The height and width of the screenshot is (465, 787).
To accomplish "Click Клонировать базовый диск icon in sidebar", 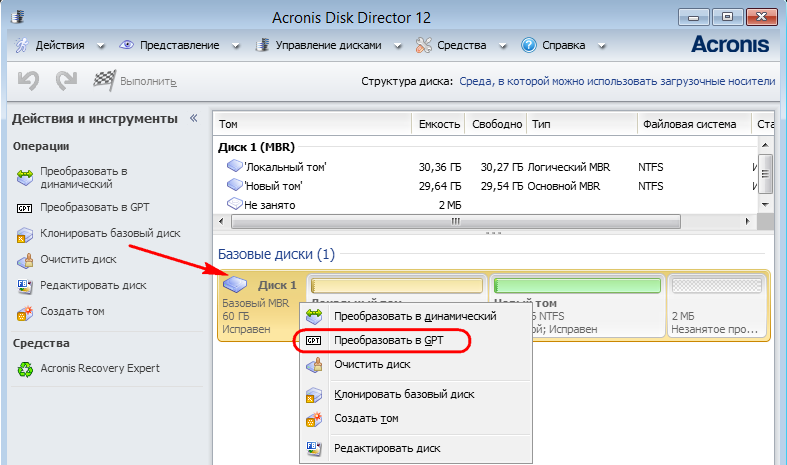I will pyautogui.click(x=25, y=234).
